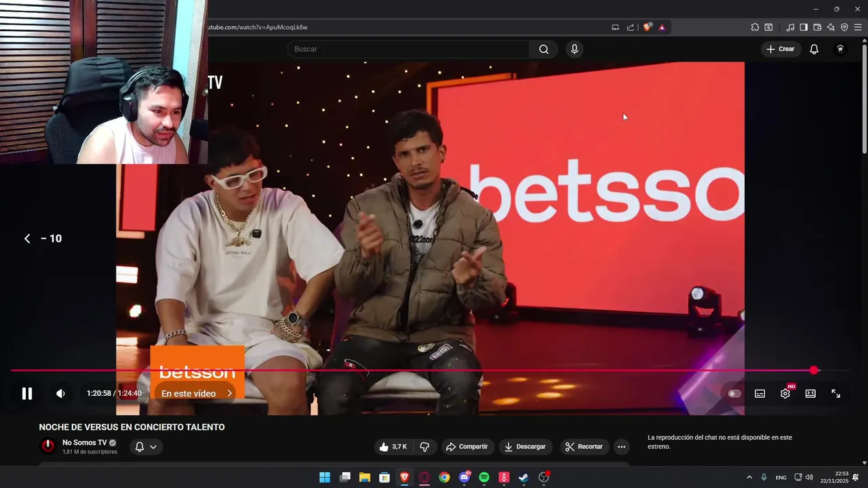Open the 'Crear' create menu
Image resolution: width=868 pixels, height=488 pixels.
click(781, 49)
